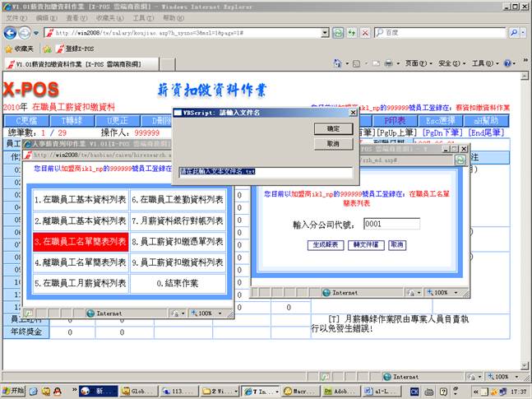Open the 工具(T) menu in menu bar

point(142,17)
